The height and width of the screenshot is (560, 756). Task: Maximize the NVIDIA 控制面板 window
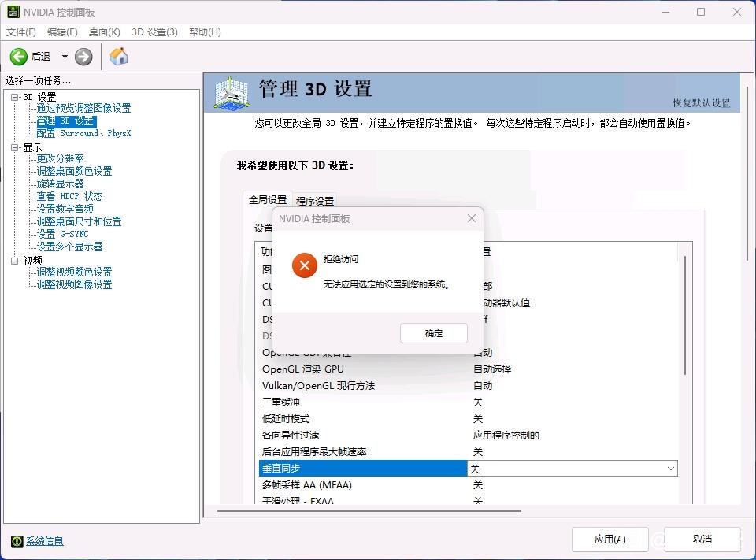pyautogui.click(x=701, y=12)
